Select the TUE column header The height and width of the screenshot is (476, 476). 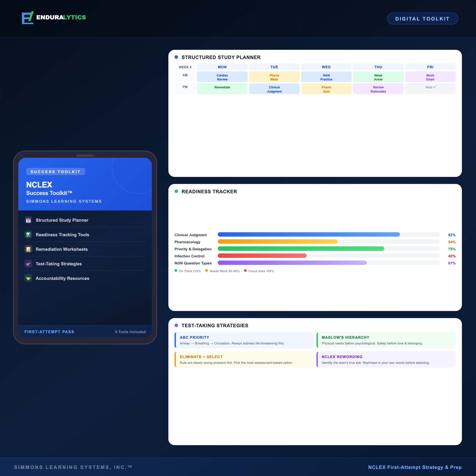[274, 67]
